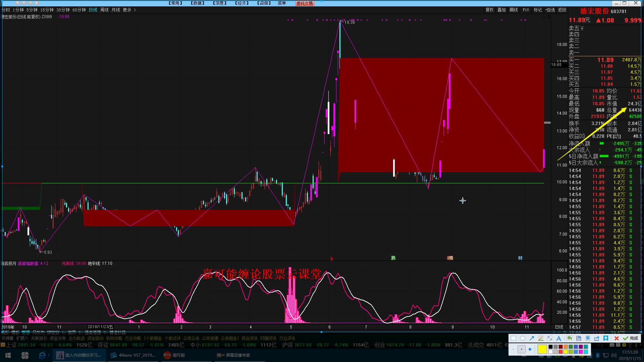
Task: Pick the orange color swatch
Action: (566, 347)
